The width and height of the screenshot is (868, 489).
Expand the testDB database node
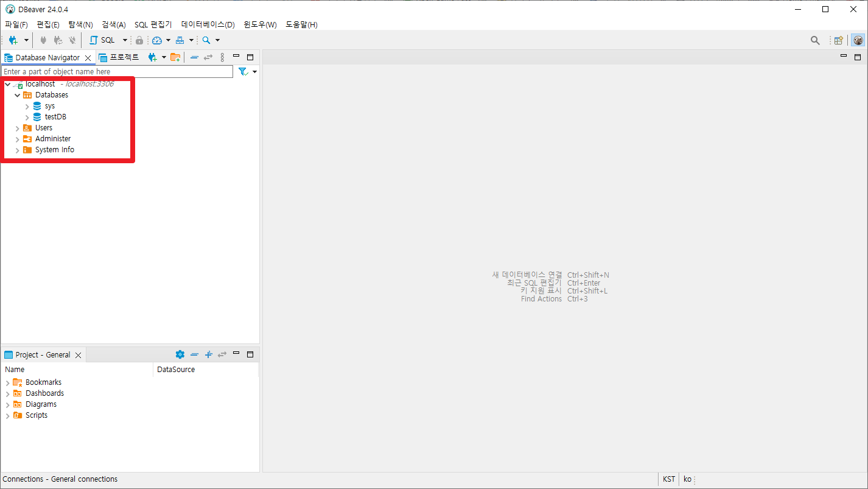point(27,117)
